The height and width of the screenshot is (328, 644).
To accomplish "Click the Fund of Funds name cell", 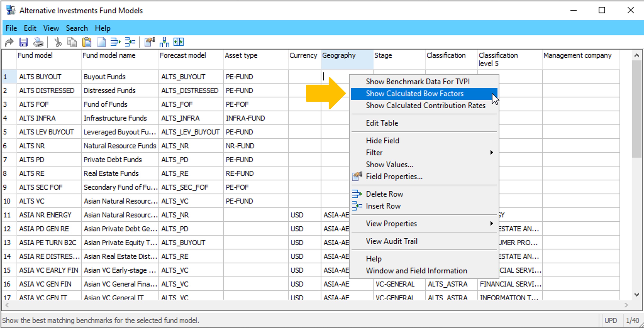I will pyautogui.click(x=120, y=104).
